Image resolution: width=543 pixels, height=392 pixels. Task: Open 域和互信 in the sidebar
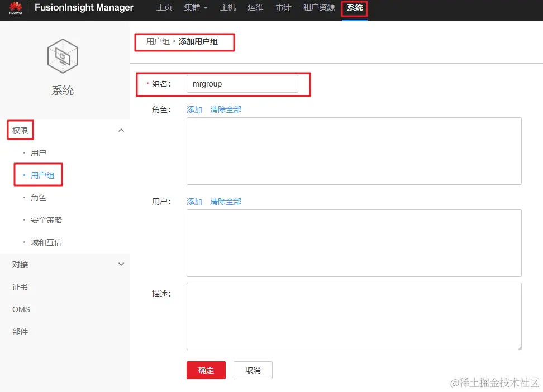[46, 242]
